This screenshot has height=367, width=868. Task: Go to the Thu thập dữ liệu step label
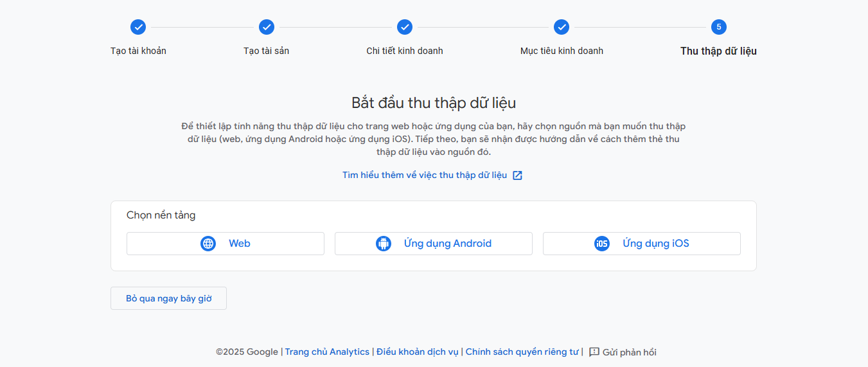coord(718,51)
